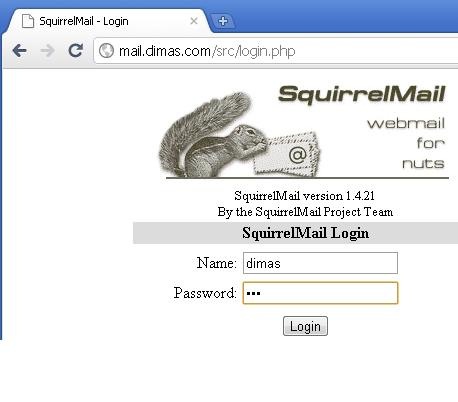Click the SquirrelMail logo title text

362,94
